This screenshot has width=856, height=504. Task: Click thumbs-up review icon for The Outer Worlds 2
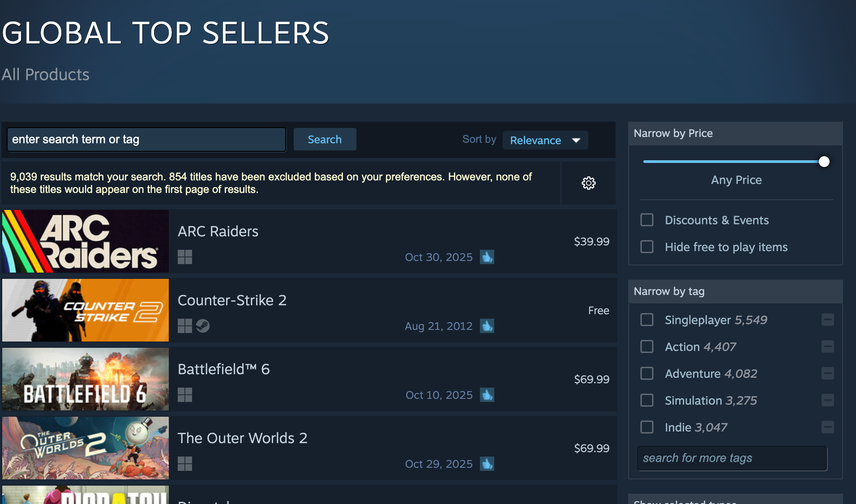pos(487,464)
